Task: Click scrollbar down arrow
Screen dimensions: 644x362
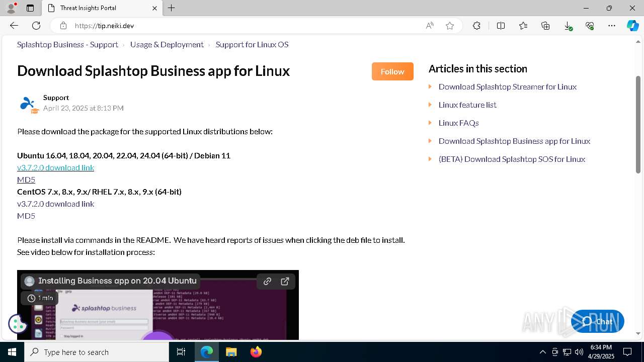Action: click(638, 333)
